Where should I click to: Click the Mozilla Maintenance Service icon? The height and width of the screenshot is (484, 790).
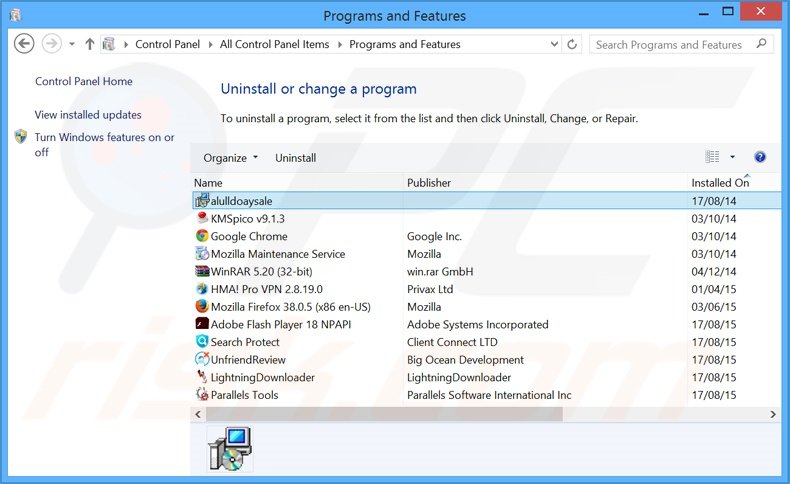[x=202, y=253]
